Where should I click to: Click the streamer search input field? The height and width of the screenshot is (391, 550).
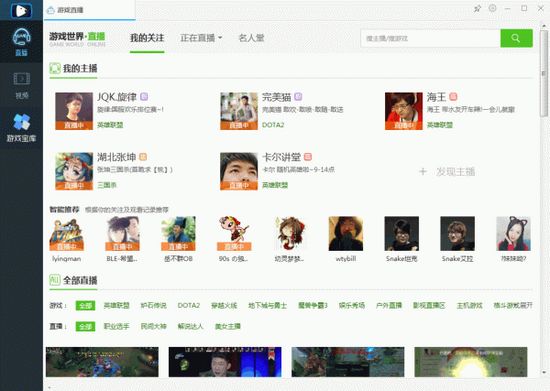(430, 39)
